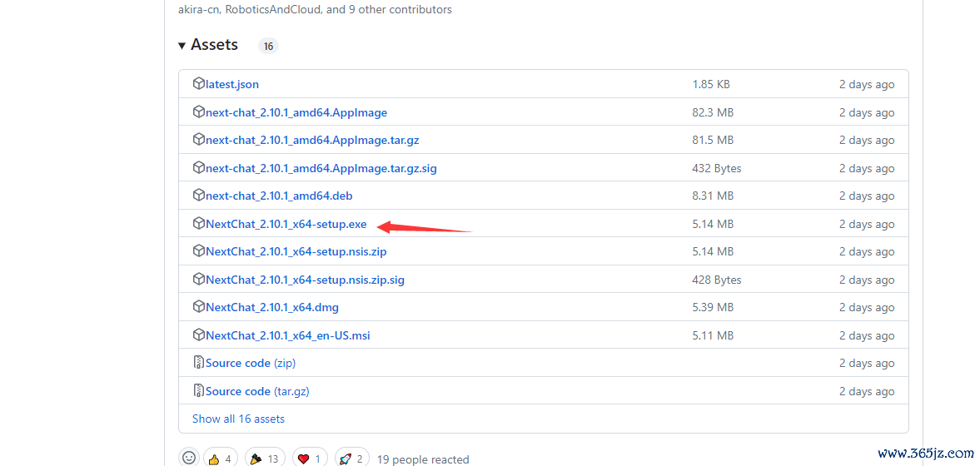Download next-chat_2.10.1_amd64.AppImage
Image resolution: width=980 pixels, height=466 pixels.
296,112
